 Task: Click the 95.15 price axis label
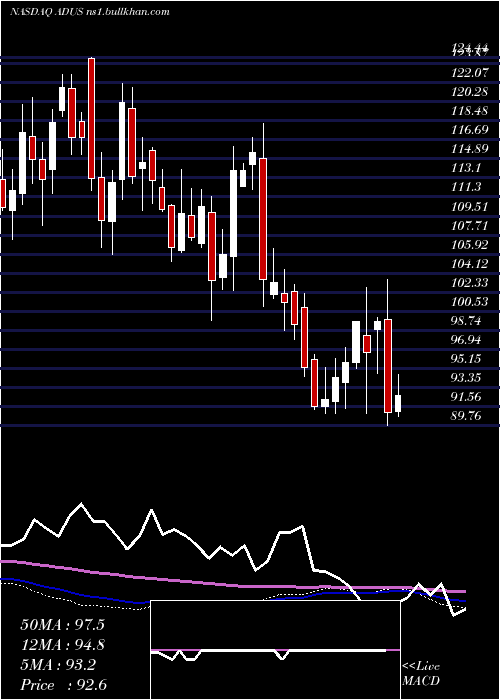[x=467, y=358]
